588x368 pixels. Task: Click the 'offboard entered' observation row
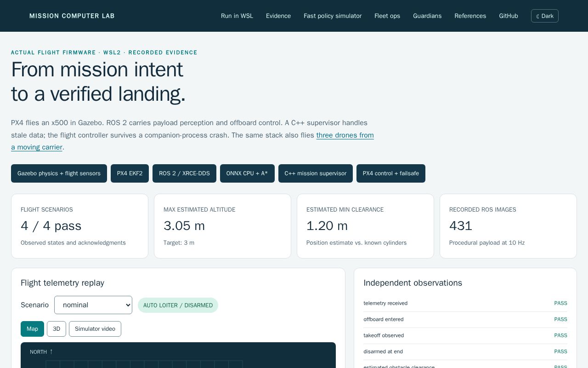click(465, 319)
